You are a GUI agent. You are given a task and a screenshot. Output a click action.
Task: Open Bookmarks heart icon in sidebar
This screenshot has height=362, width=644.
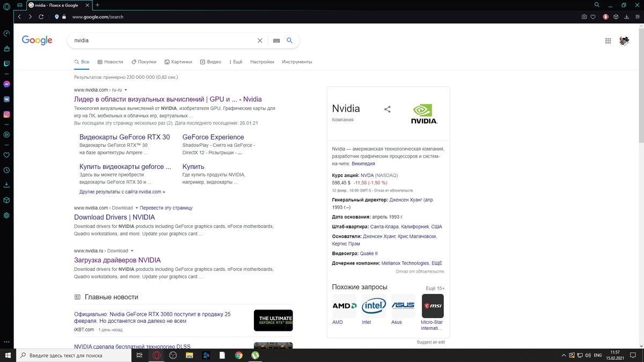(x=6, y=155)
